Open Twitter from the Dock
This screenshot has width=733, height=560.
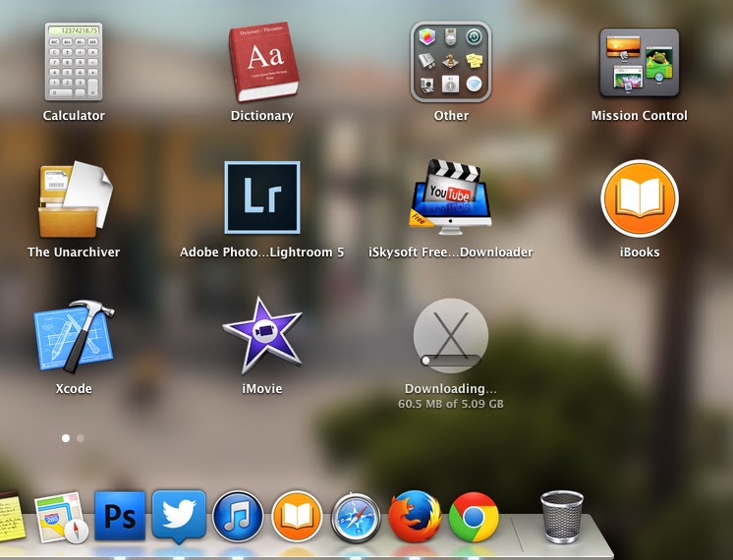tap(179, 517)
